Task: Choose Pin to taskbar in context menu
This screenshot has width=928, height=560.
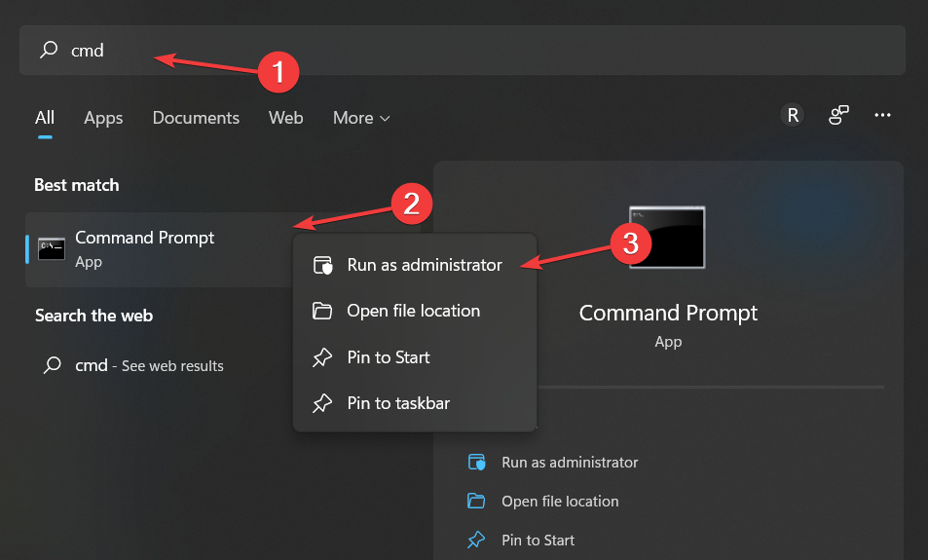Action: [415, 403]
